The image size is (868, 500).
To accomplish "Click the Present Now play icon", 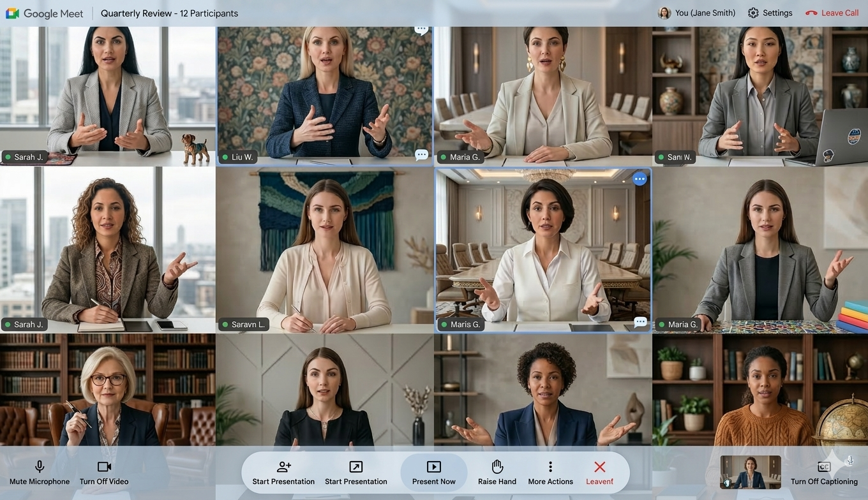I will (433, 467).
